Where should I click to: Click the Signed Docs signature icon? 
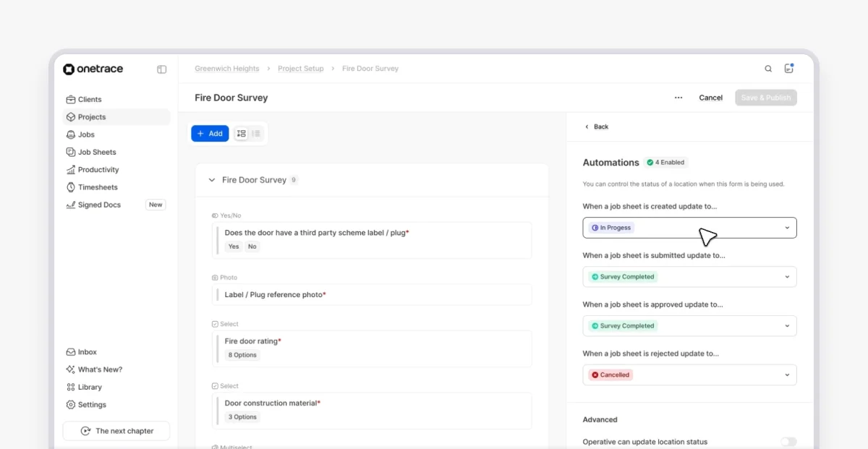point(71,205)
